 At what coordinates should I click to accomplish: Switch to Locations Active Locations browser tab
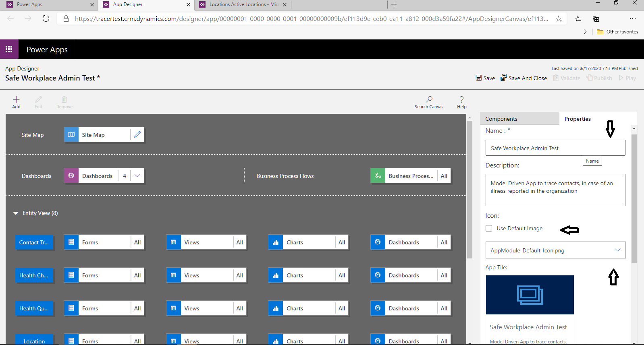tap(243, 4)
